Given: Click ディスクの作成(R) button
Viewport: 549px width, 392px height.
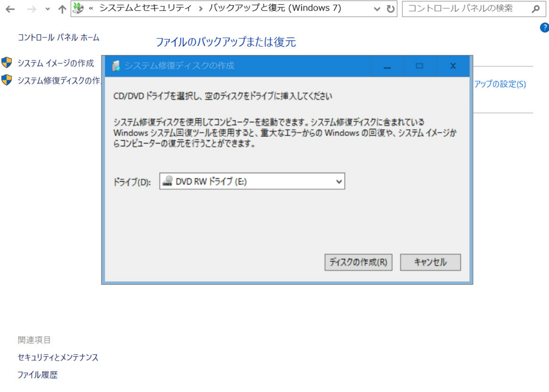Looking at the screenshot, I should coord(358,262).
